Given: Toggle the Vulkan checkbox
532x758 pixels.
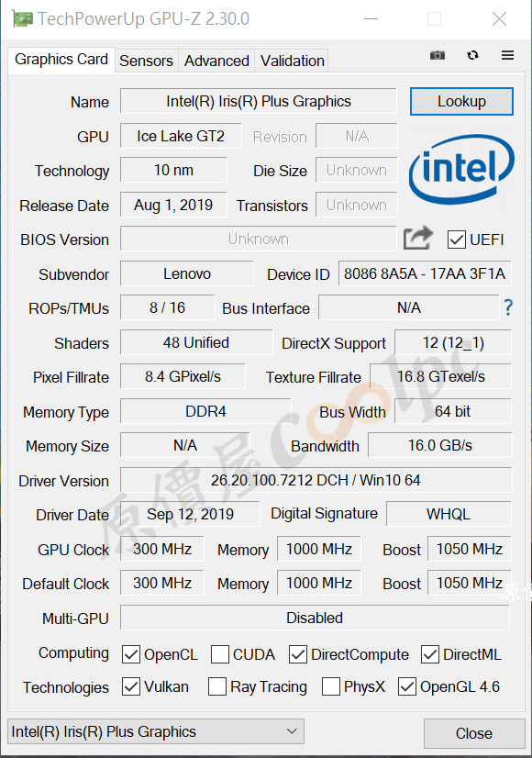Looking at the screenshot, I should [131, 686].
